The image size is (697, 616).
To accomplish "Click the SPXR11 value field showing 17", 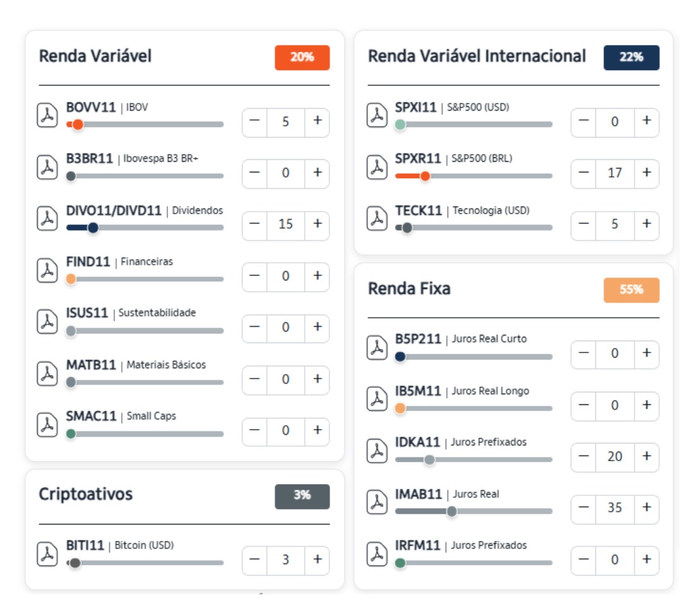I will pos(615,172).
